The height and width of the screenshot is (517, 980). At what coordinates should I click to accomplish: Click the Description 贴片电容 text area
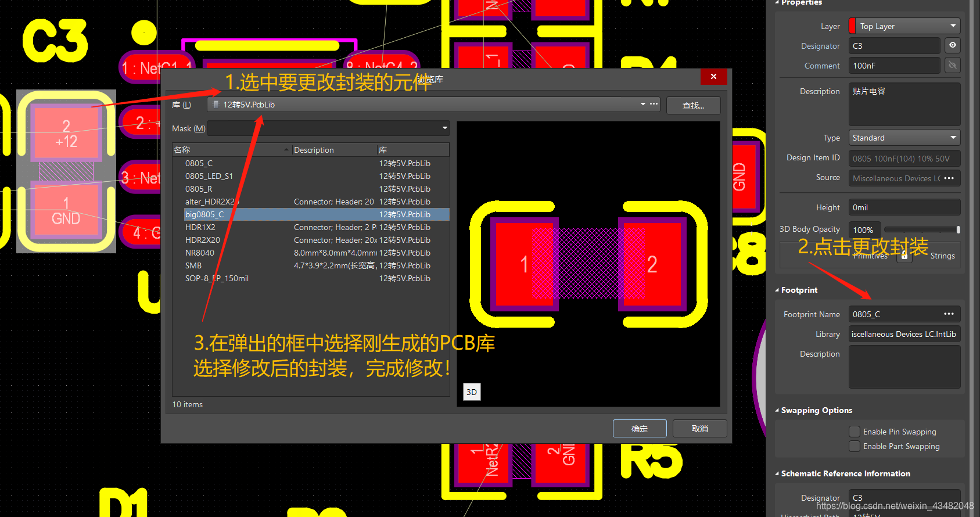click(904, 104)
